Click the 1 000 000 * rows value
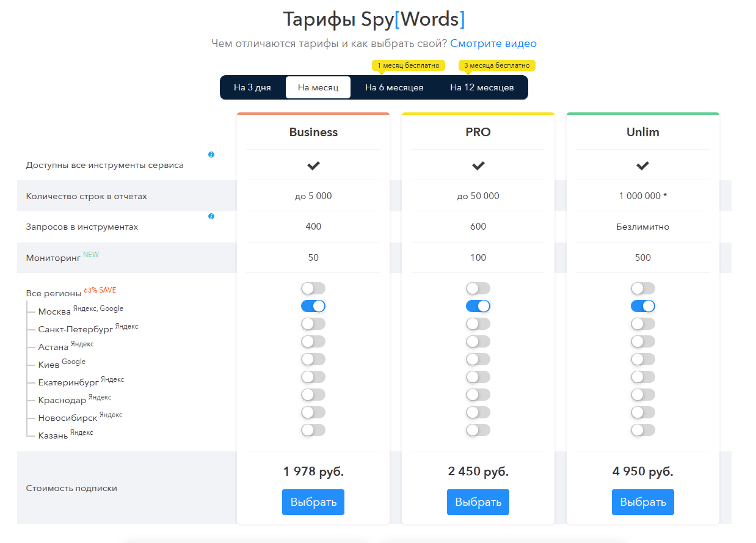Viewport: 756px width, 543px height. pyautogui.click(x=643, y=196)
